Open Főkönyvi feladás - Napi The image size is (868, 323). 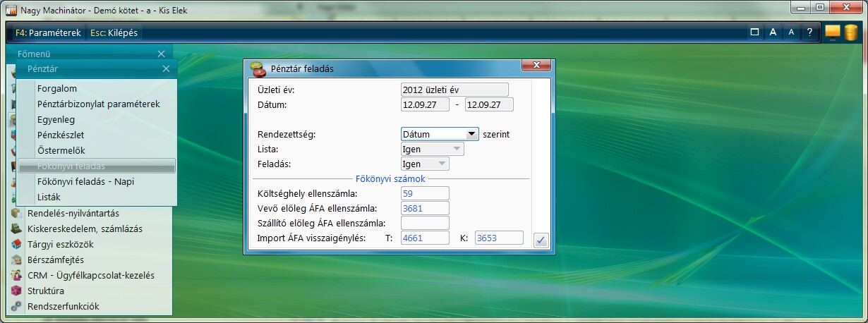85,181
